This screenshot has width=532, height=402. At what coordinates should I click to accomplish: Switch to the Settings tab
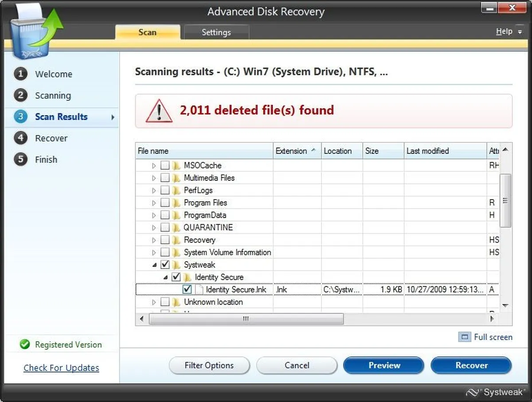(x=216, y=32)
